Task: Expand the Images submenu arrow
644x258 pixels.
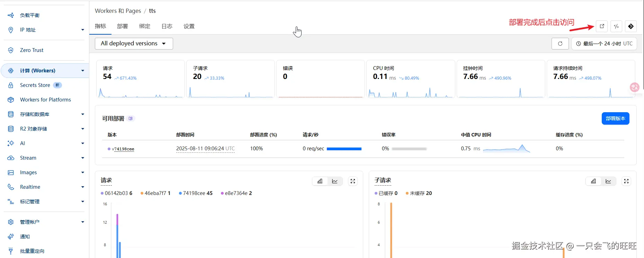Action: tap(83, 172)
